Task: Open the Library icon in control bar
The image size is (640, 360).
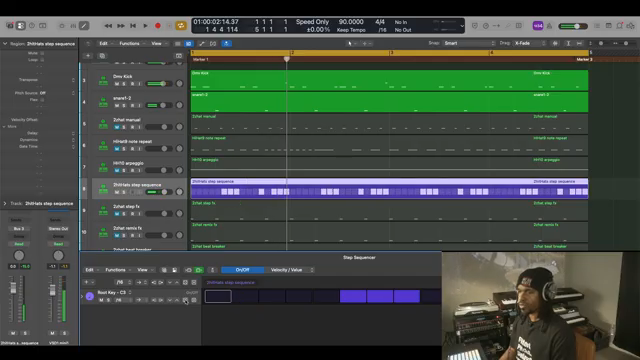Action: (10, 26)
